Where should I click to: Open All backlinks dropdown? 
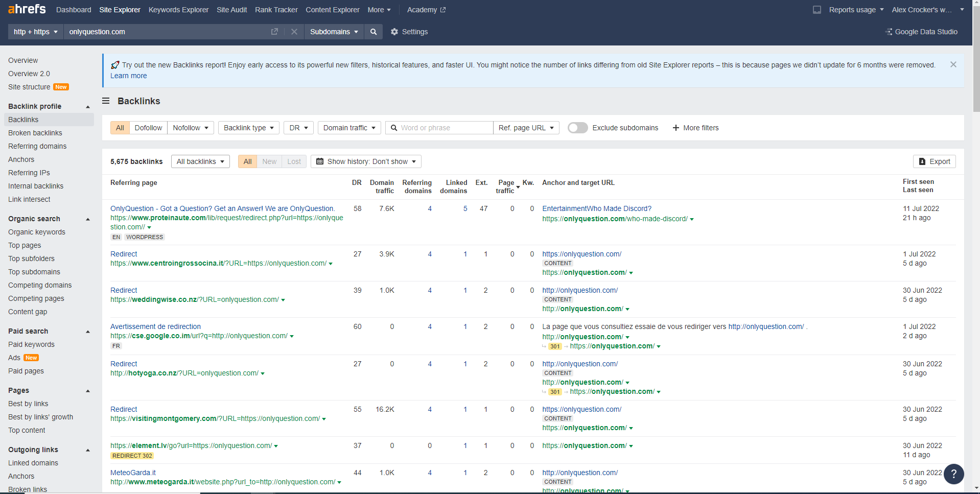(x=200, y=161)
